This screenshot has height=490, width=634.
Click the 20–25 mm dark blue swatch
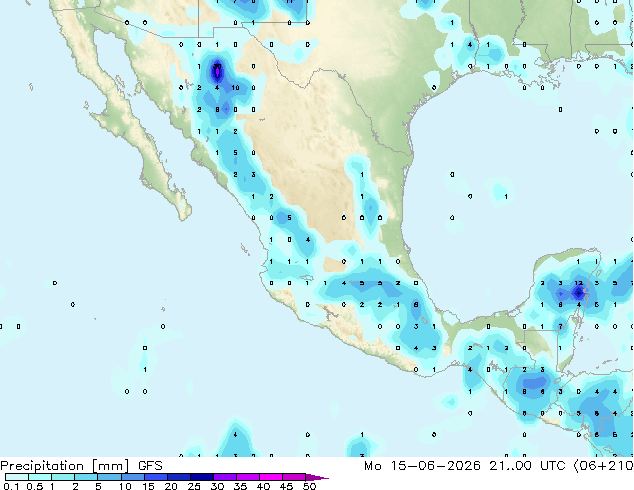coord(179,477)
